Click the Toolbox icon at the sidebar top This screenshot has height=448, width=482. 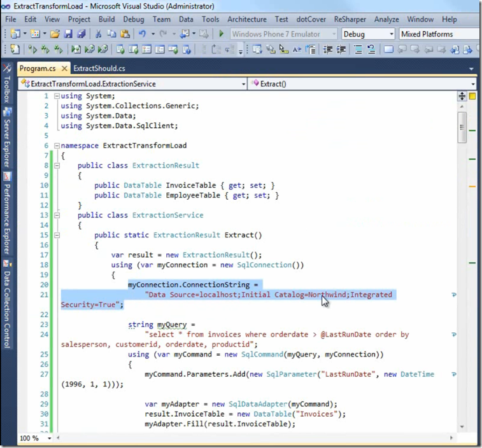coord(7,68)
